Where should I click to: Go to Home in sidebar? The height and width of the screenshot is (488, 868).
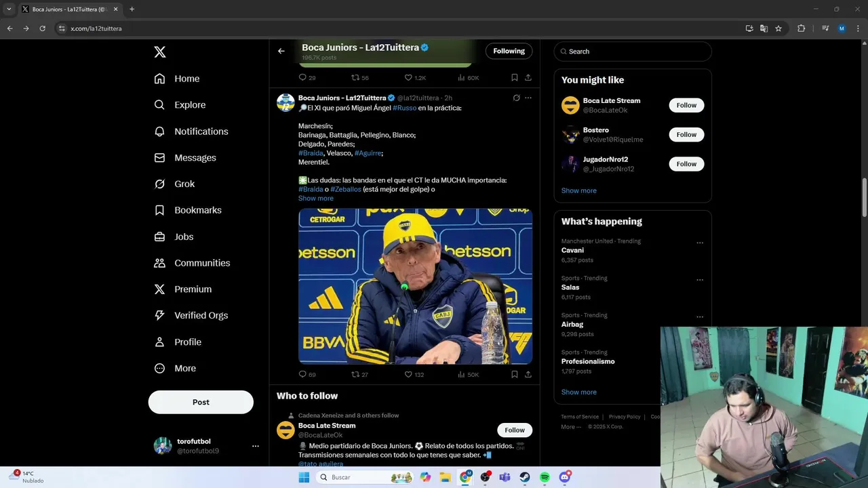[177, 79]
